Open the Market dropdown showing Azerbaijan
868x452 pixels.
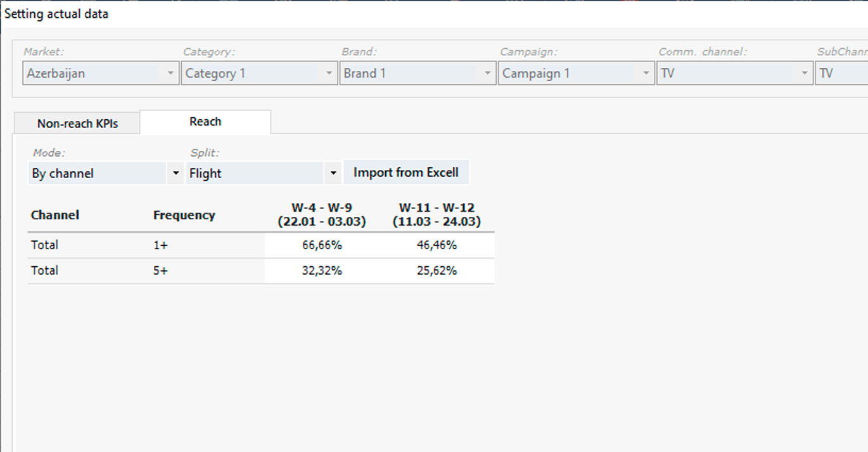click(101, 73)
